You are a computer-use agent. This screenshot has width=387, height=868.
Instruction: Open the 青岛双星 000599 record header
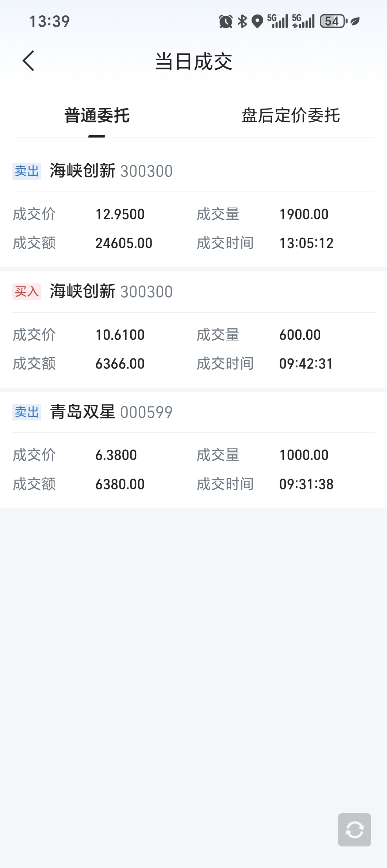pyautogui.click(x=111, y=412)
